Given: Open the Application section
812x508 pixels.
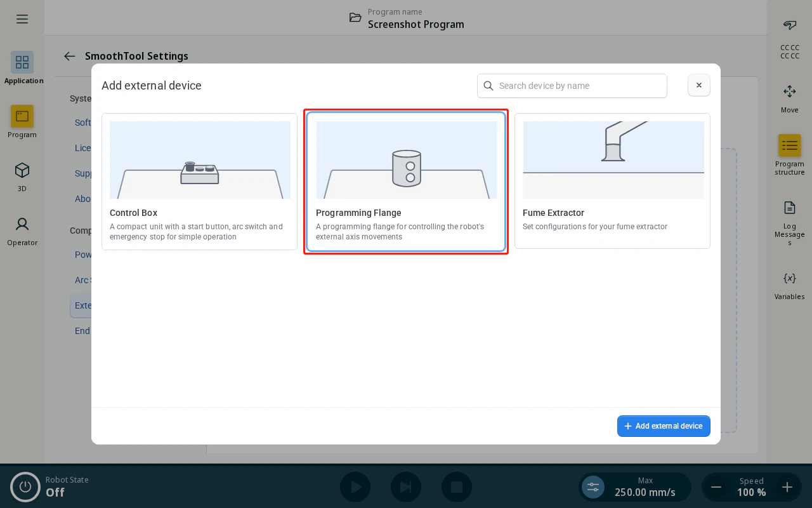Looking at the screenshot, I should pyautogui.click(x=22, y=68).
